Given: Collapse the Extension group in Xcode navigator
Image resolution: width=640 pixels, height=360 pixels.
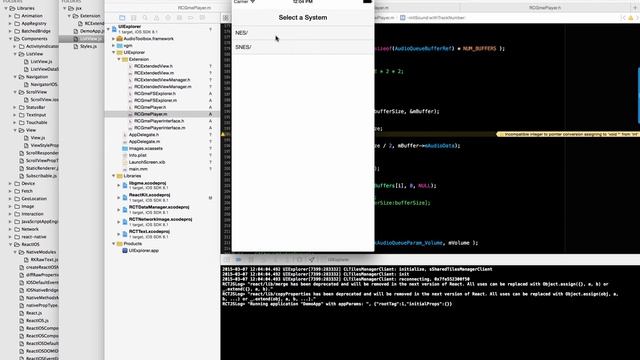Looking at the screenshot, I should pyautogui.click(x=119, y=59).
